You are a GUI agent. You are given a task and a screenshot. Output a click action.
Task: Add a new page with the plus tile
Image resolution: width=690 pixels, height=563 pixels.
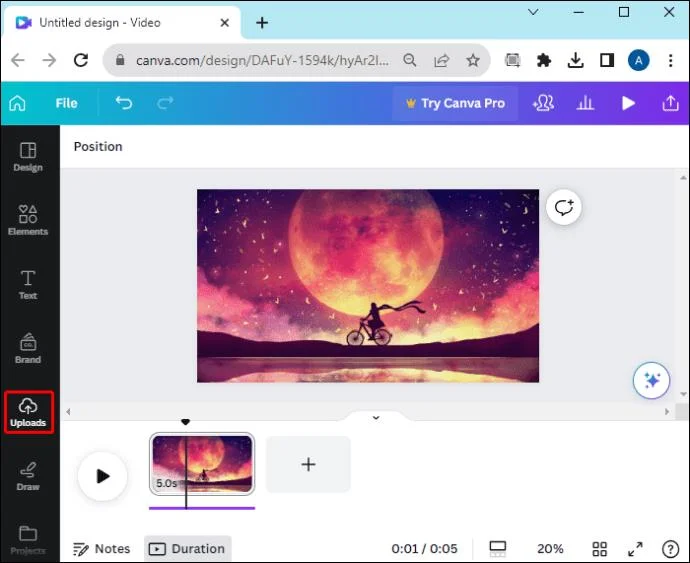pyautogui.click(x=308, y=464)
